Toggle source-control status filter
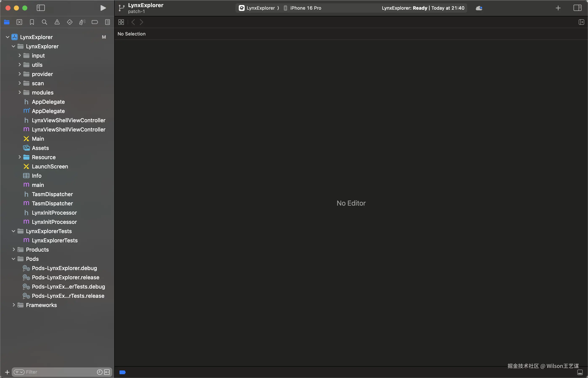The width and height of the screenshot is (588, 378). pos(107,372)
